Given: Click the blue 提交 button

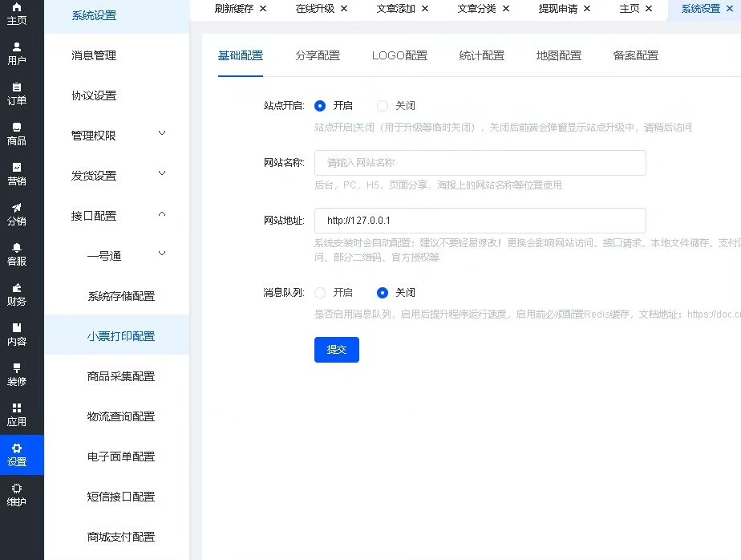Looking at the screenshot, I should (x=336, y=350).
